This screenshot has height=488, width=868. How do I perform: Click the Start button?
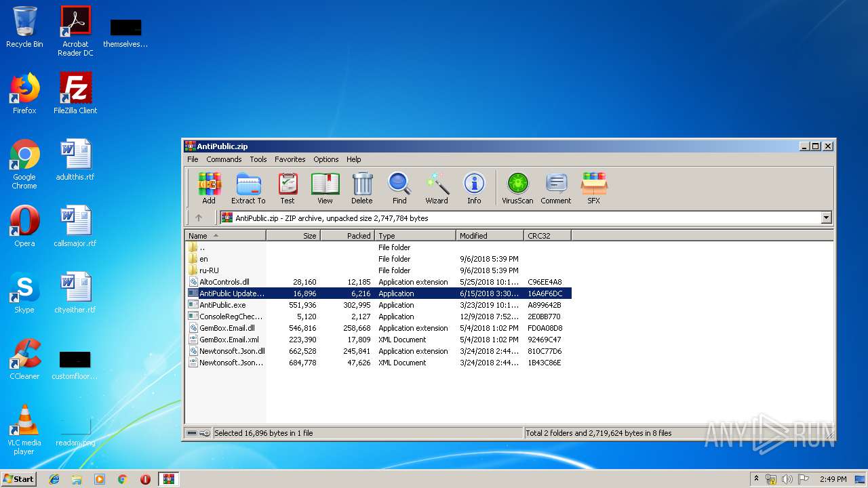click(19, 479)
